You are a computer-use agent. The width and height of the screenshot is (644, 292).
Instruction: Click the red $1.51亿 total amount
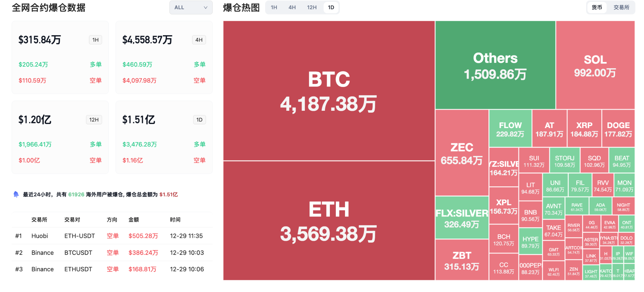(168, 194)
